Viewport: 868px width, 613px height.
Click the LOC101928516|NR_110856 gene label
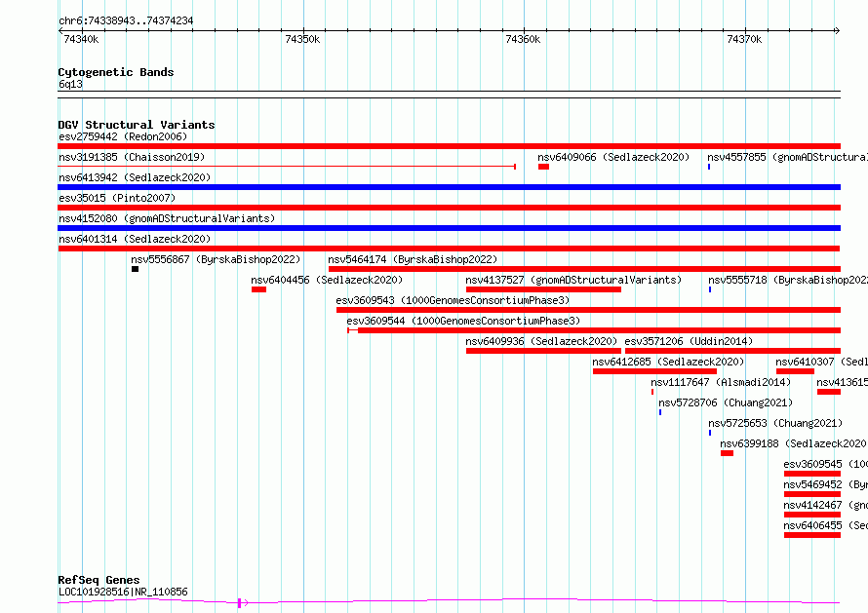click(x=123, y=592)
